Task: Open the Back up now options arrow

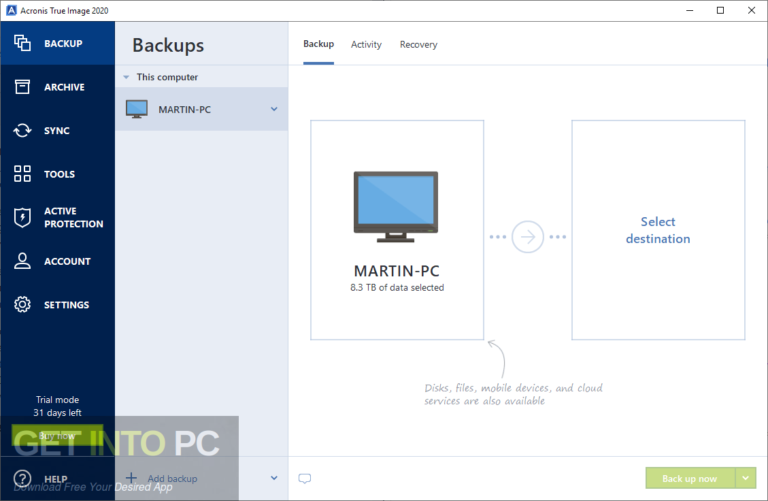Action: [745, 478]
